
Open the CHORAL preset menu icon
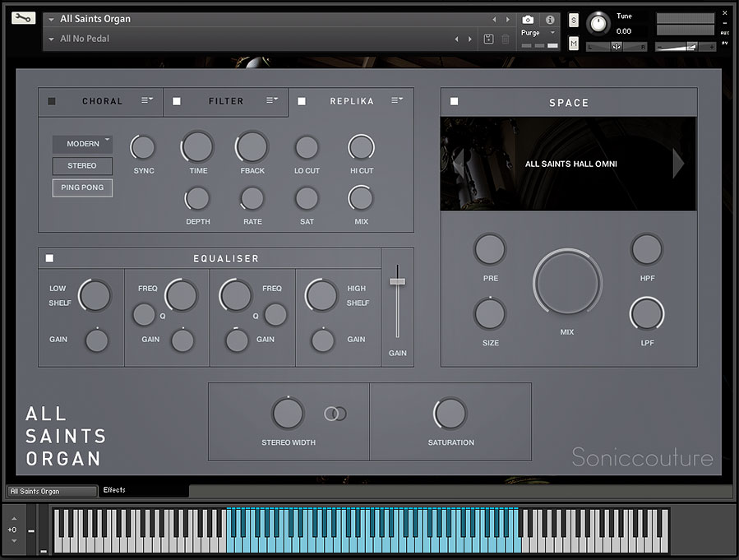coord(147,100)
